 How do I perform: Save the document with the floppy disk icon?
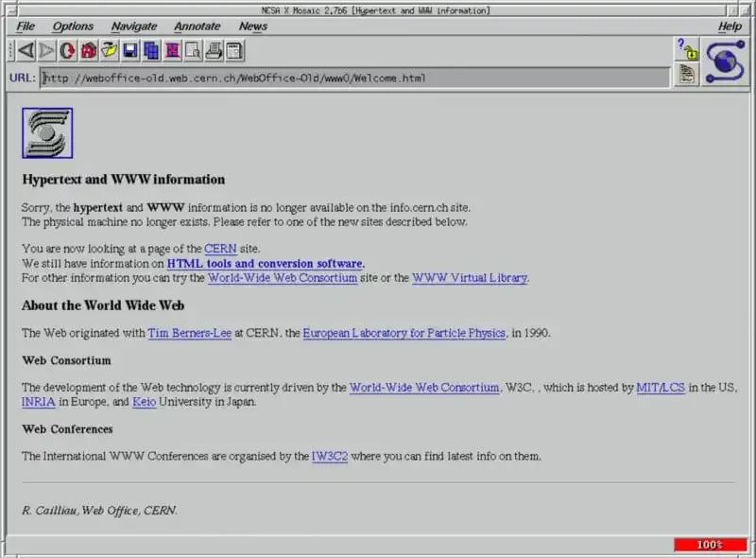[x=129, y=51]
